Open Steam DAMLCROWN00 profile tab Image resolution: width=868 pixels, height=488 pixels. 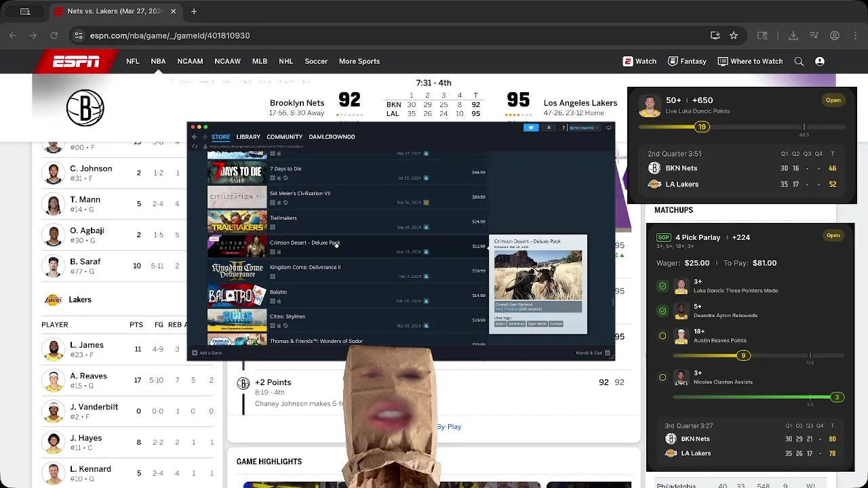332,137
